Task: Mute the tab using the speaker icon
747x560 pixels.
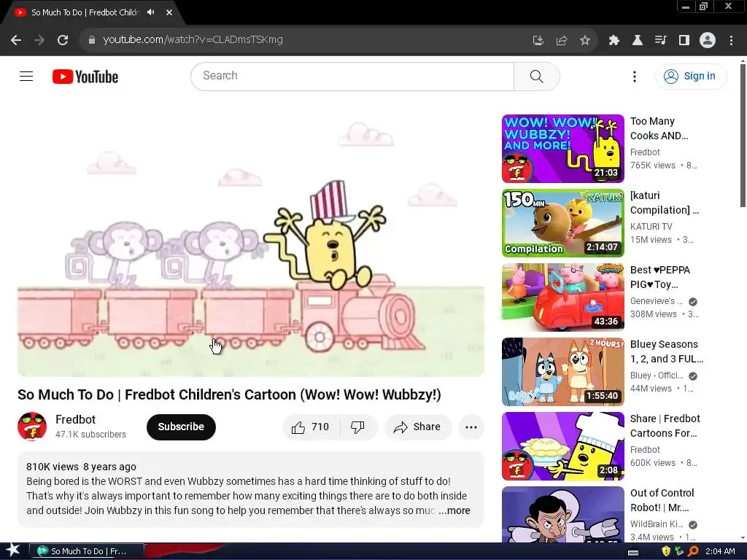Action: pos(151,12)
